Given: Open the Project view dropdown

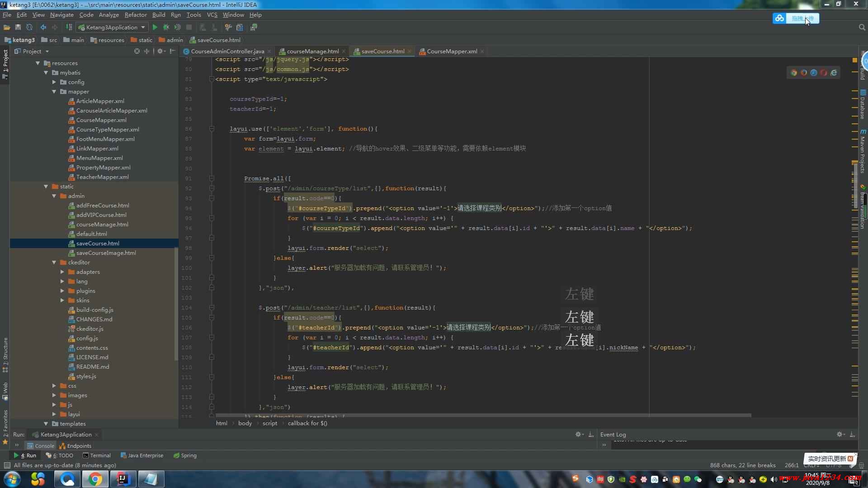Looking at the screenshot, I should [32, 51].
